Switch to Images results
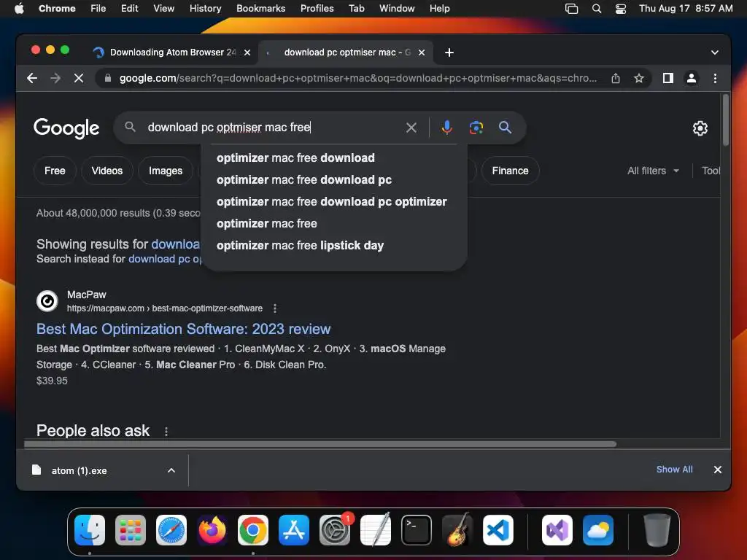 click(x=166, y=171)
